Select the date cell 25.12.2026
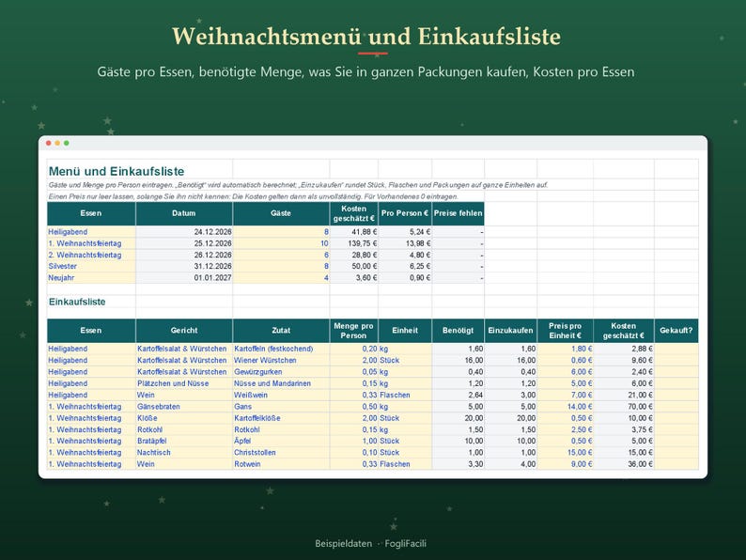 pyautogui.click(x=184, y=243)
